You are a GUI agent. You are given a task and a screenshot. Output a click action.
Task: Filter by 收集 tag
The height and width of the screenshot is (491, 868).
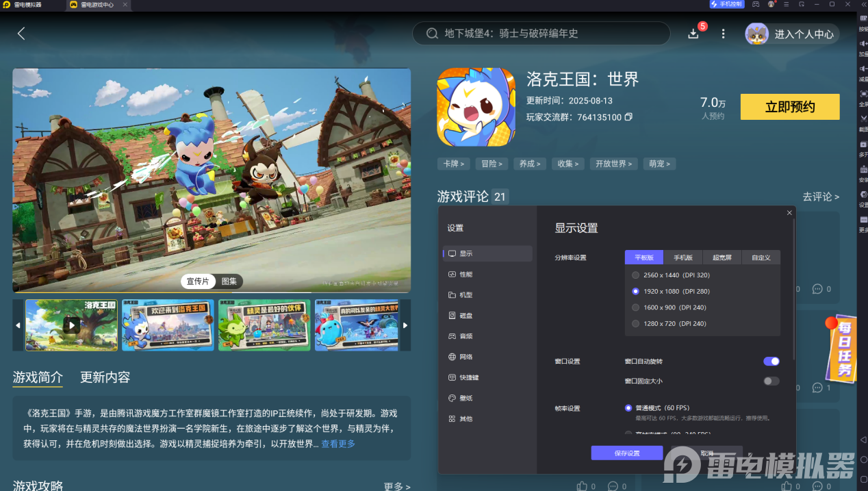click(568, 164)
